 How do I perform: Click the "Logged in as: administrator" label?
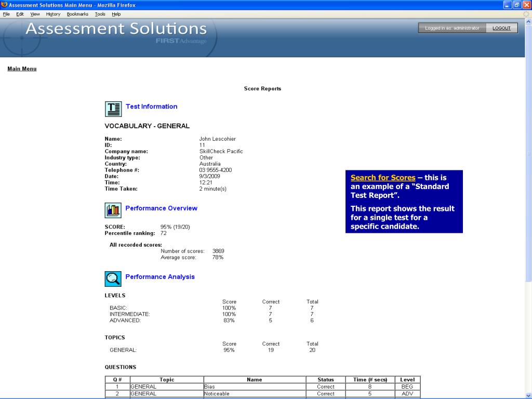[x=452, y=28]
